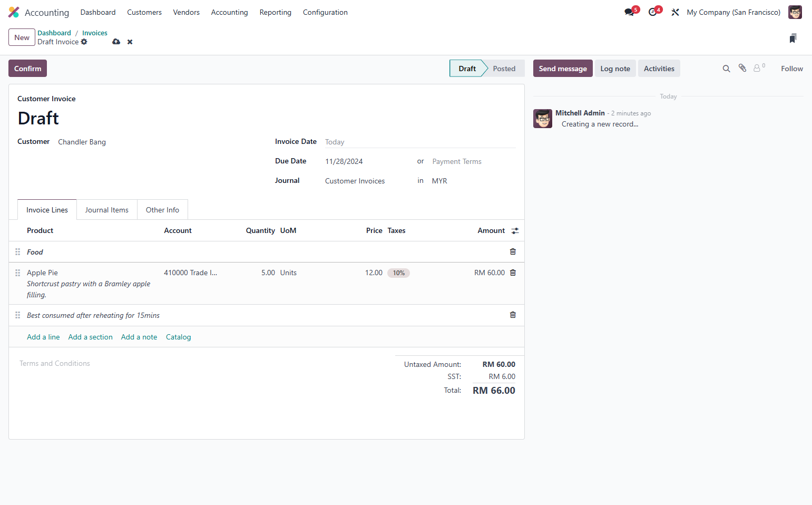Viewport: 812px width, 505px height.
Task: Click the Invoice Date field
Action: (x=420, y=142)
